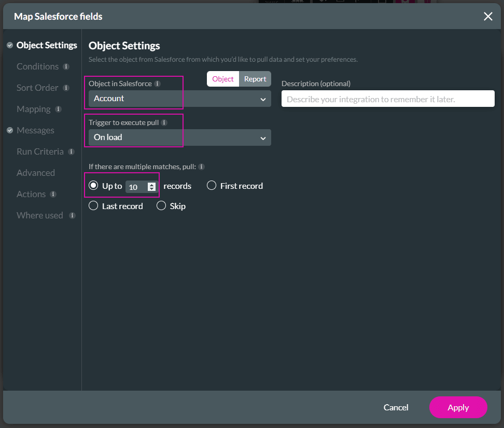
Task: Select the First record radio option
Action: pyautogui.click(x=212, y=186)
